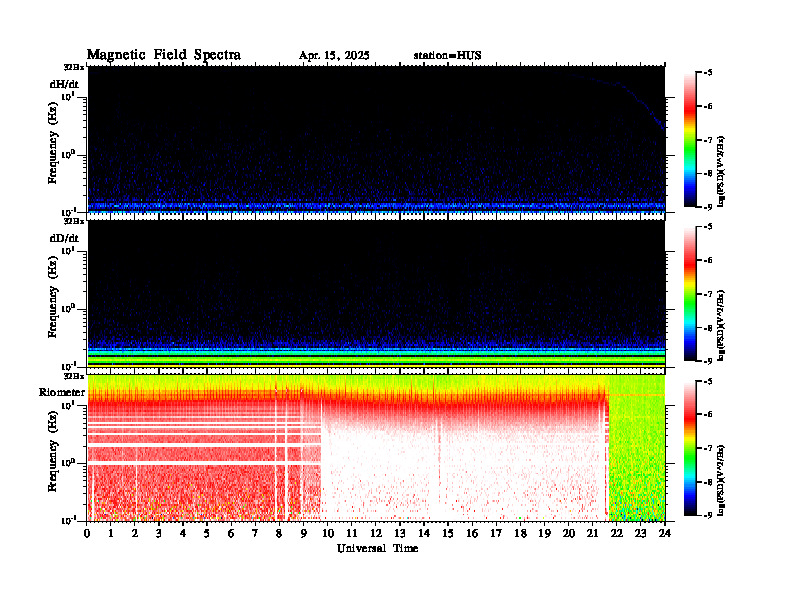
Task: Click hour 18 on time axis
Action: click(520, 533)
